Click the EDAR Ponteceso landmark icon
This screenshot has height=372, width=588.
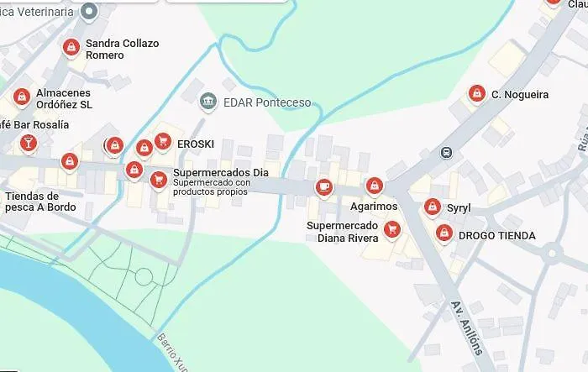[x=208, y=102]
